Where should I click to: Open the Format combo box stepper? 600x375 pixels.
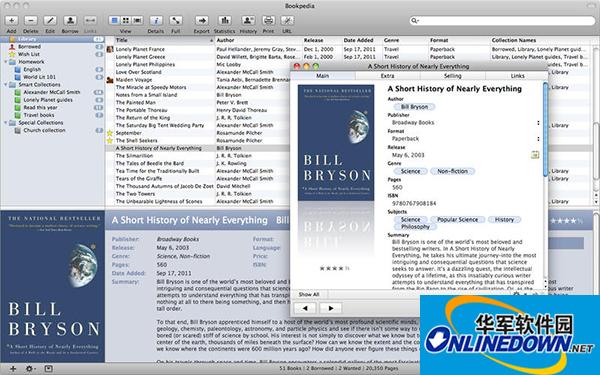coord(538,139)
